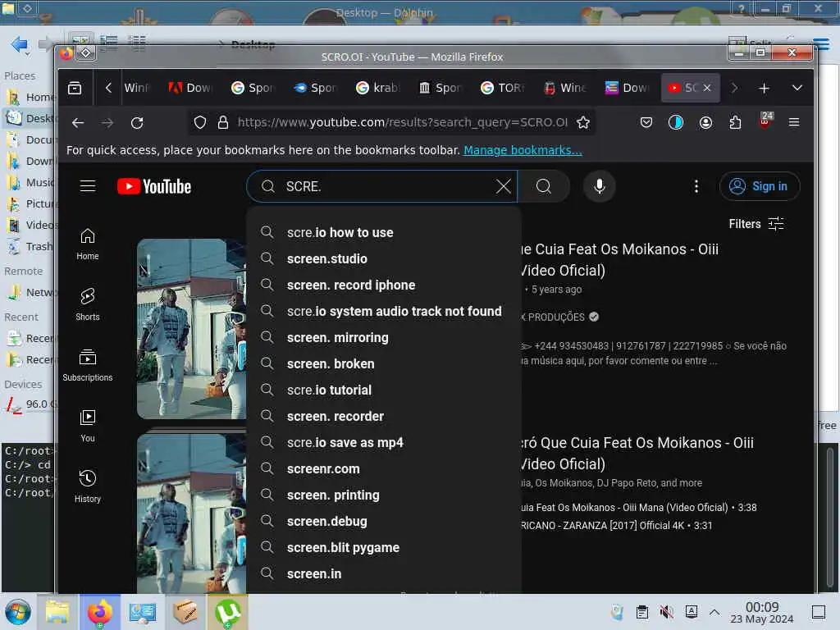Click Firefox URL address bar

(x=402, y=123)
